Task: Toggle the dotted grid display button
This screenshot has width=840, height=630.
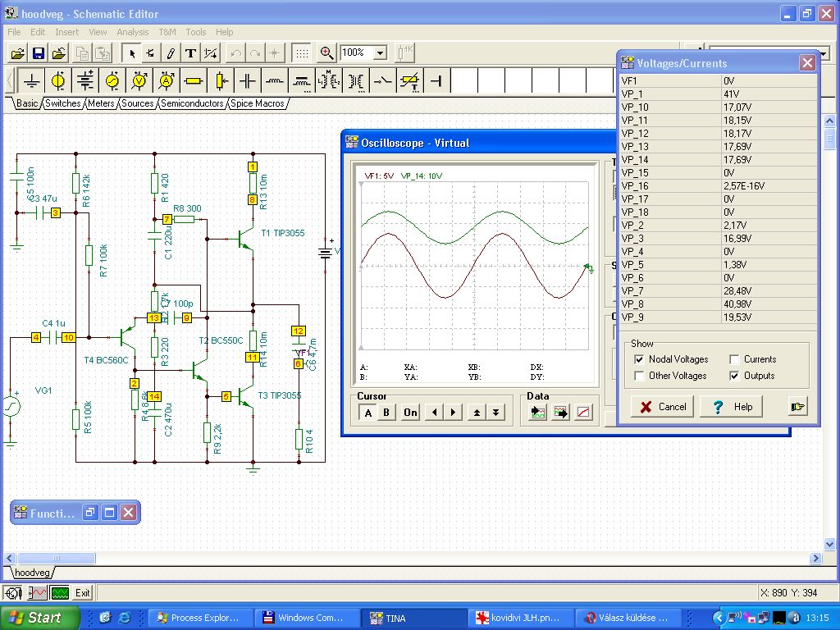Action: point(302,53)
